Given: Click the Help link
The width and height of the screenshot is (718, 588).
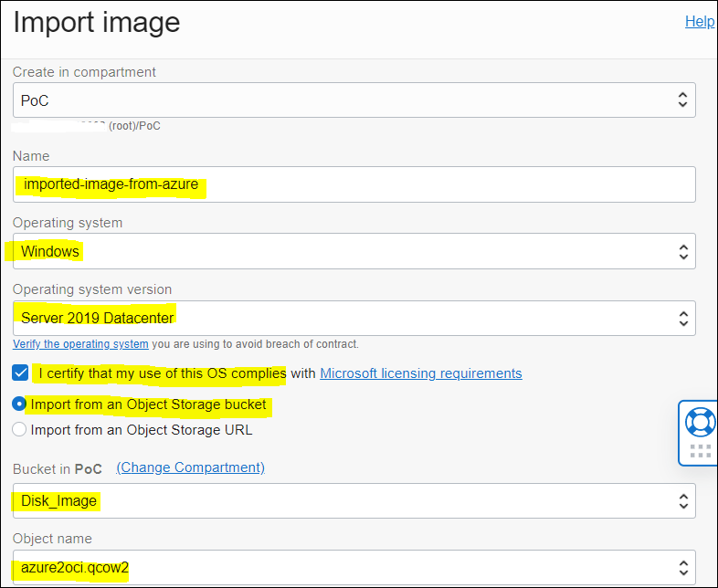Looking at the screenshot, I should (x=700, y=21).
